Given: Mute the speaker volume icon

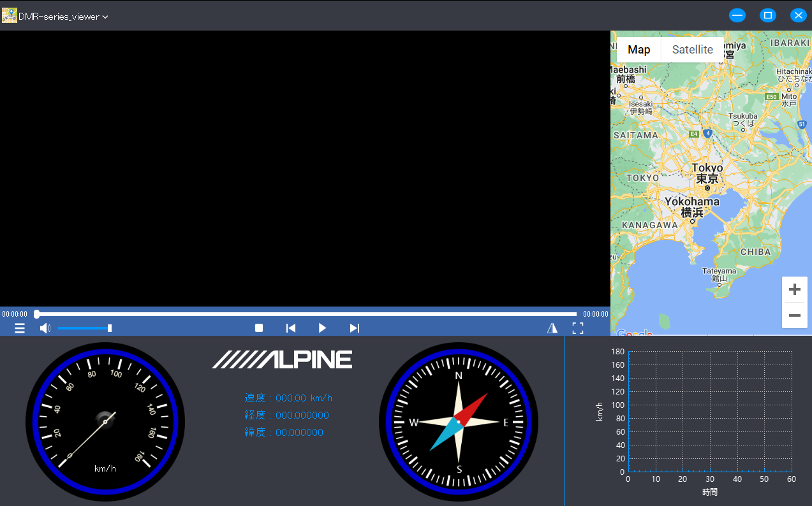Looking at the screenshot, I should [45, 328].
